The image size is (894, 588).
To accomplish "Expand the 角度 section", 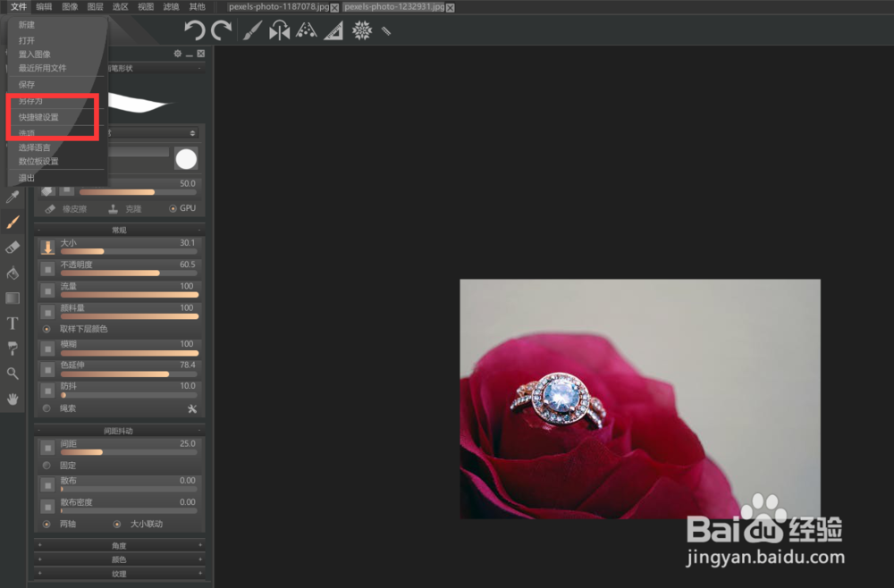I will [x=119, y=545].
